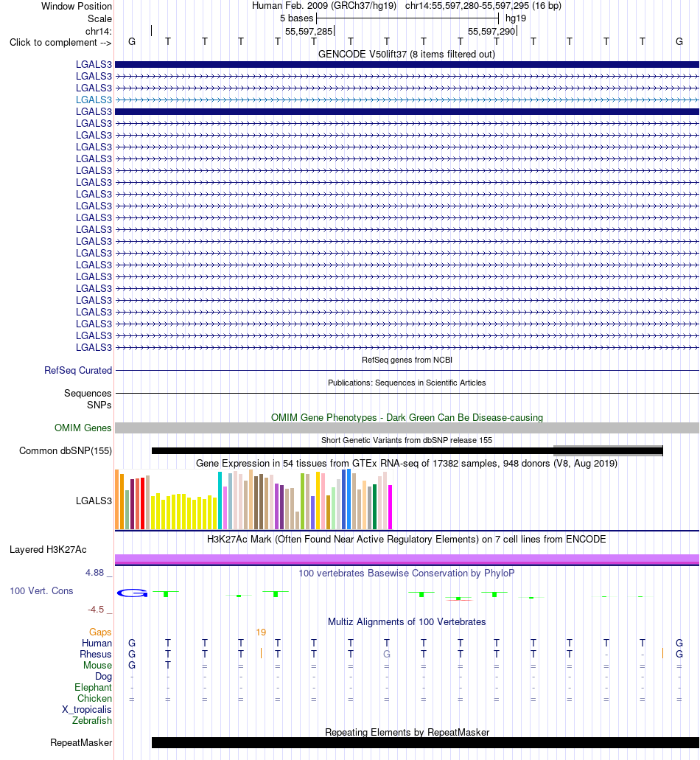Select the purple H3K27Ac signal band
The height and width of the screenshot is (760, 700).
(407, 559)
